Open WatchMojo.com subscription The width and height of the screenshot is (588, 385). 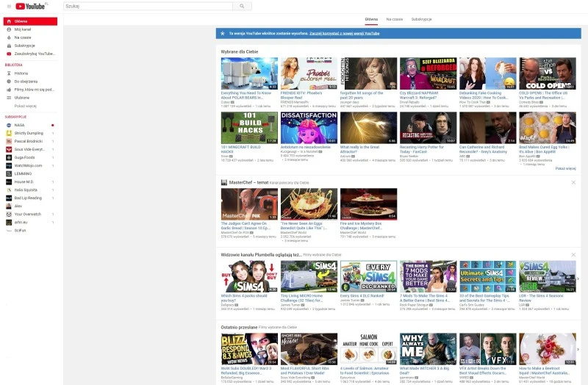[x=30, y=166]
